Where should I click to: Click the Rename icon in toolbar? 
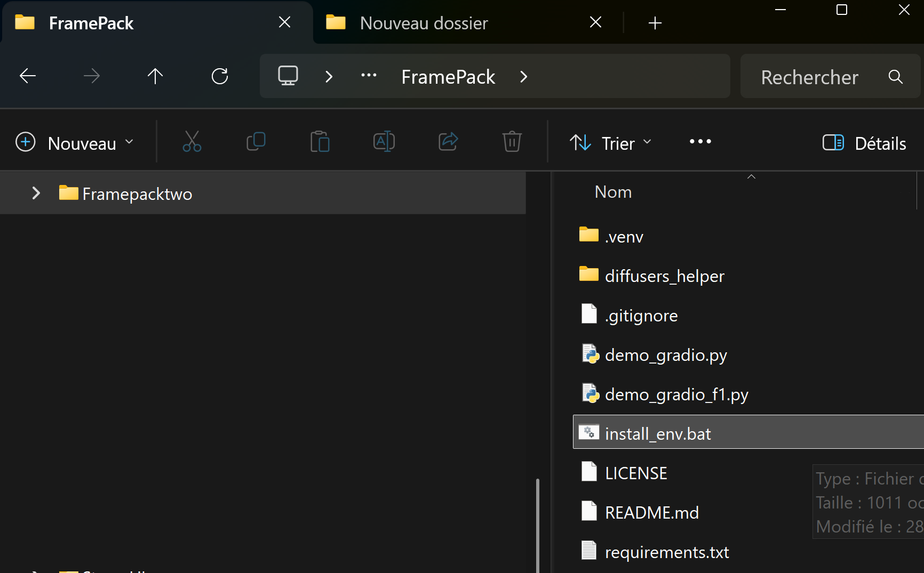pyautogui.click(x=384, y=142)
